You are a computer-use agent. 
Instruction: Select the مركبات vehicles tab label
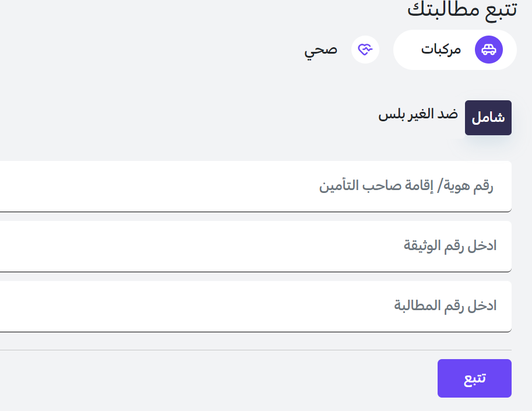click(x=441, y=50)
